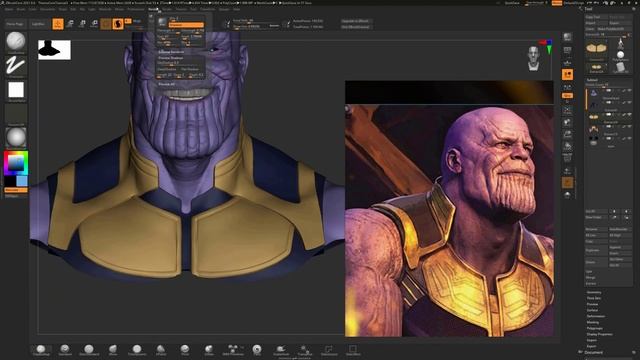Toggle the Solo mode button
Image resolution: width=640 pixels, height=360 pixels.
point(567,195)
